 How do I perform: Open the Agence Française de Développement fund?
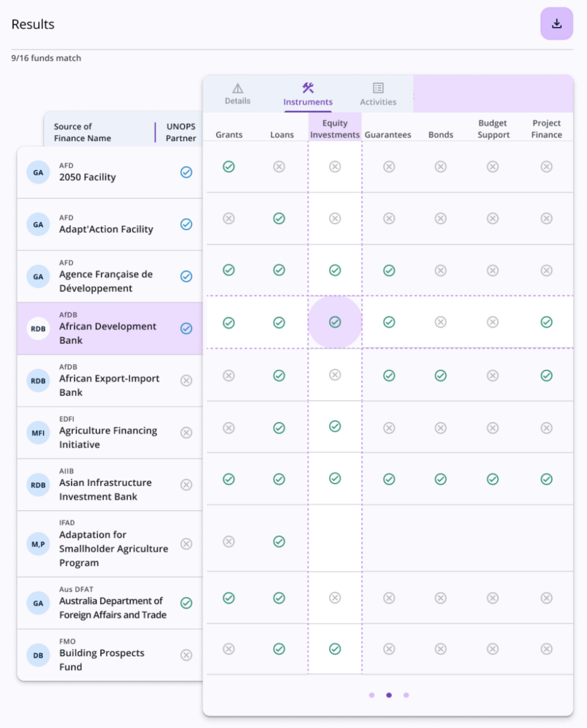click(106, 281)
